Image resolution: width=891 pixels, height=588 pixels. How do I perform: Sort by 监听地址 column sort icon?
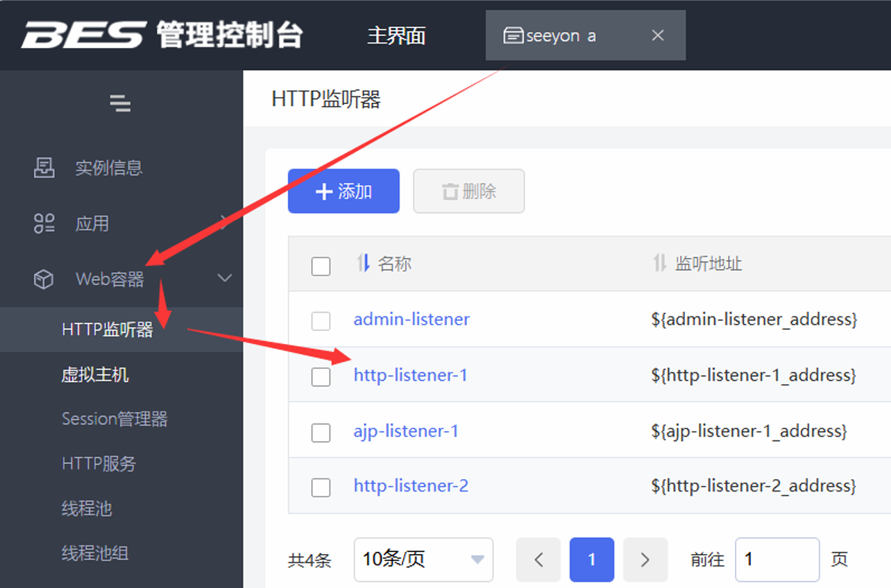[660, 263]
